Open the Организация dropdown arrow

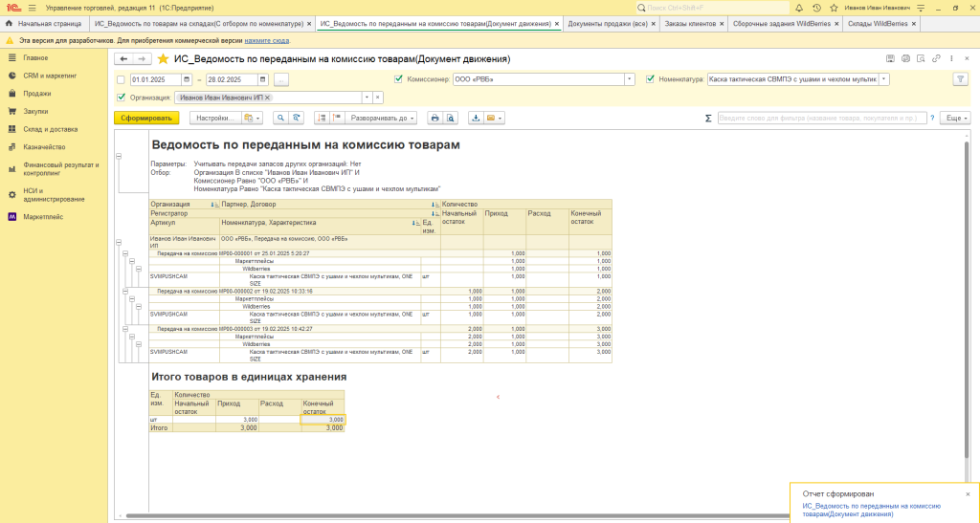pos(367,98)
